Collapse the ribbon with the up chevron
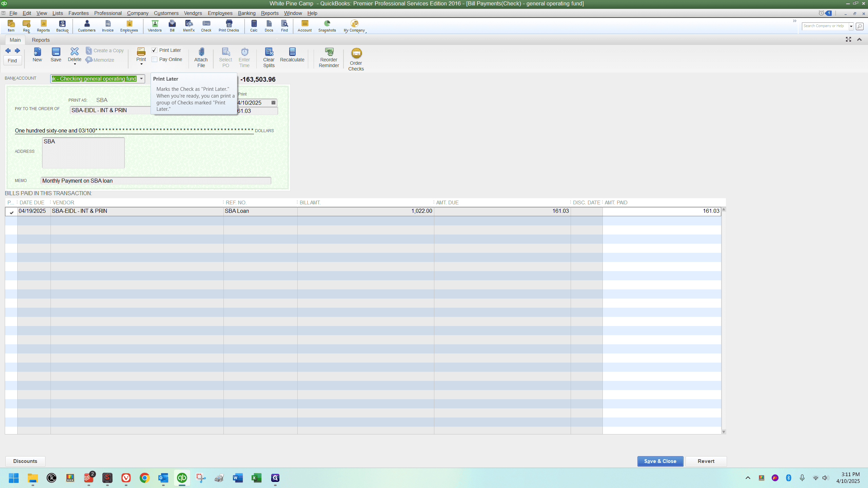 859,40
